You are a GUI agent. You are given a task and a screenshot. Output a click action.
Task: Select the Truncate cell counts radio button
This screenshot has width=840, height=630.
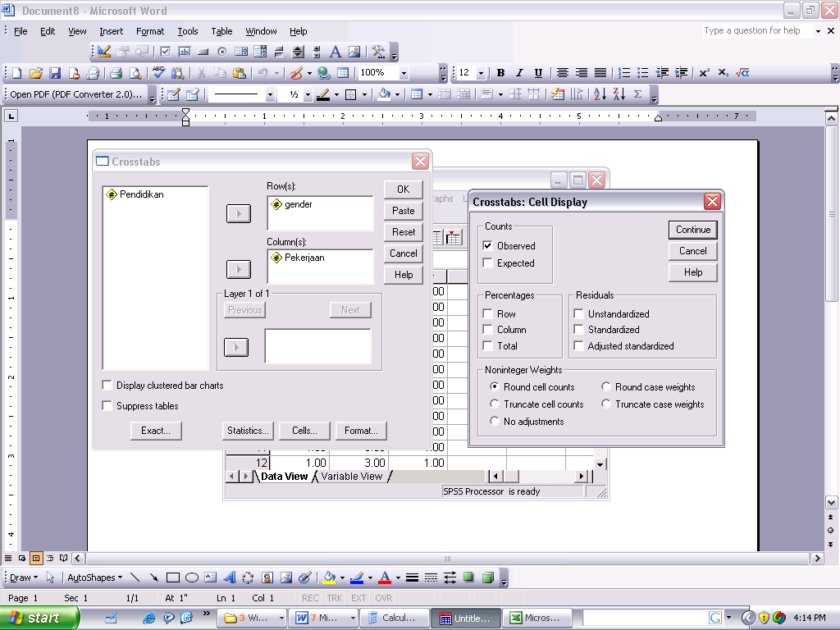(494, 404)
